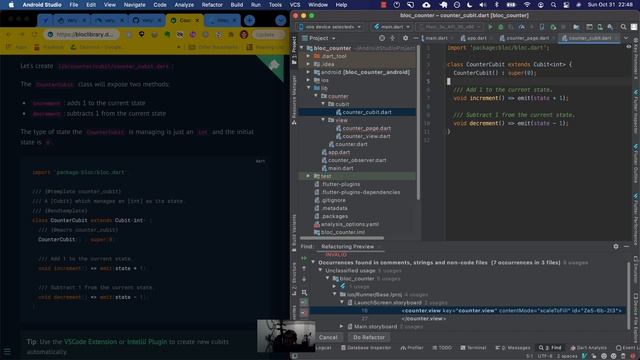Open the Refactor menu
Screen dimensions: 640x360
point(212,5)
